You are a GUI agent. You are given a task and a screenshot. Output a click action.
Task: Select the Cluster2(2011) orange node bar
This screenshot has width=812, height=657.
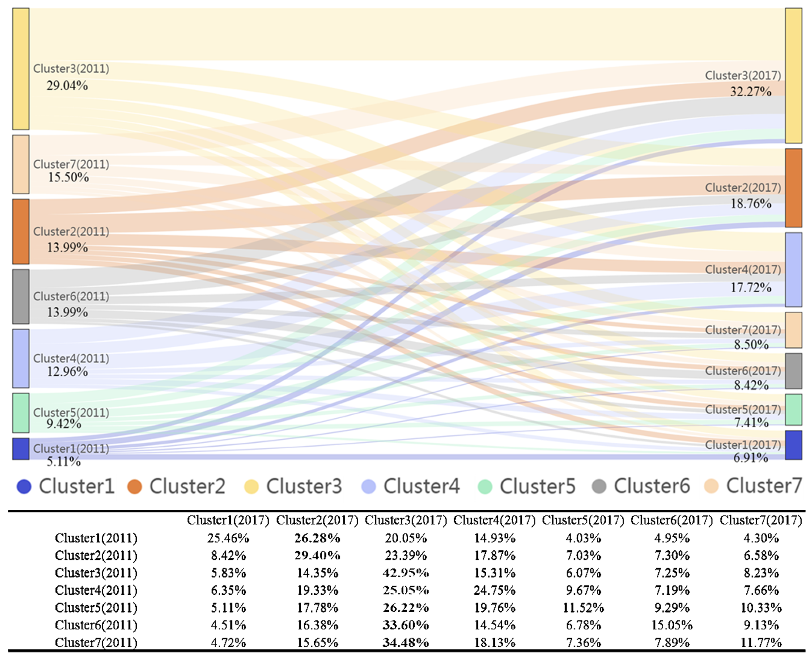point(21,231)
